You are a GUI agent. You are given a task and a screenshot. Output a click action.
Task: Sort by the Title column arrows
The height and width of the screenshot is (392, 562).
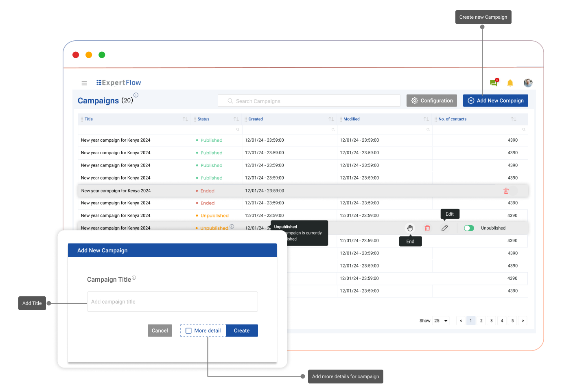coord(185,119)
